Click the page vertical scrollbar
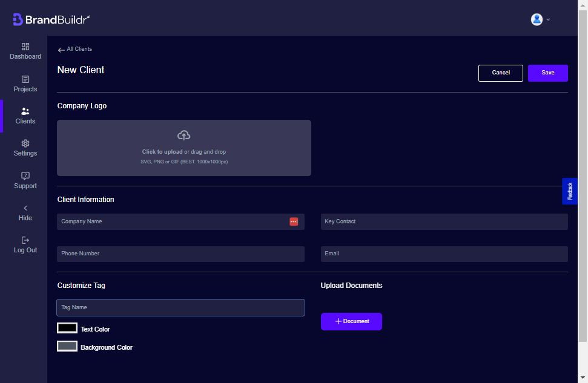Viewport: 588px width, 383px height. pyautogui.click(x=583, y=176)
